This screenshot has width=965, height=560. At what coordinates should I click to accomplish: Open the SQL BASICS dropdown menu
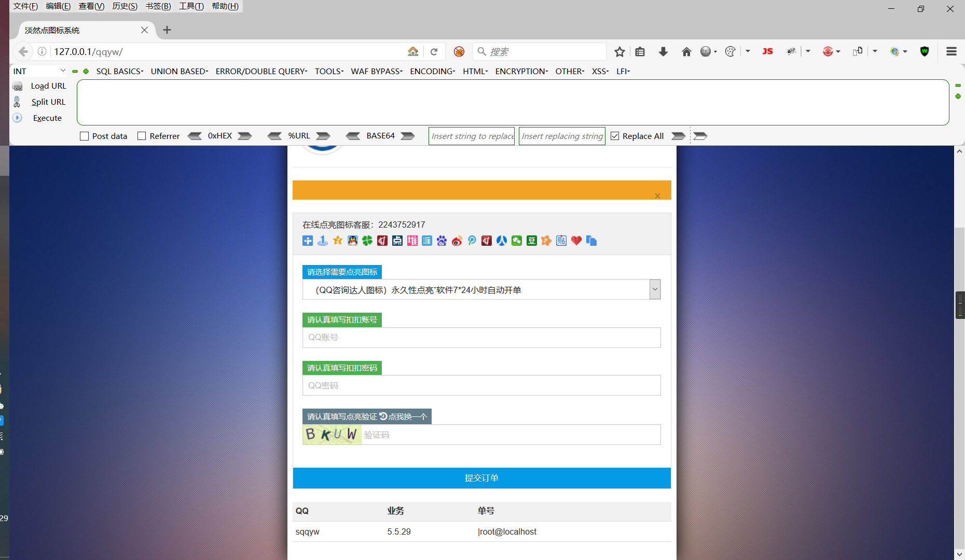click(x=119, y=71)
